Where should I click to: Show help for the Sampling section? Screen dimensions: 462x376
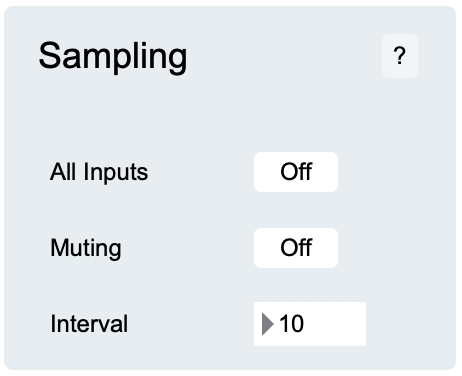click(400, 56)
